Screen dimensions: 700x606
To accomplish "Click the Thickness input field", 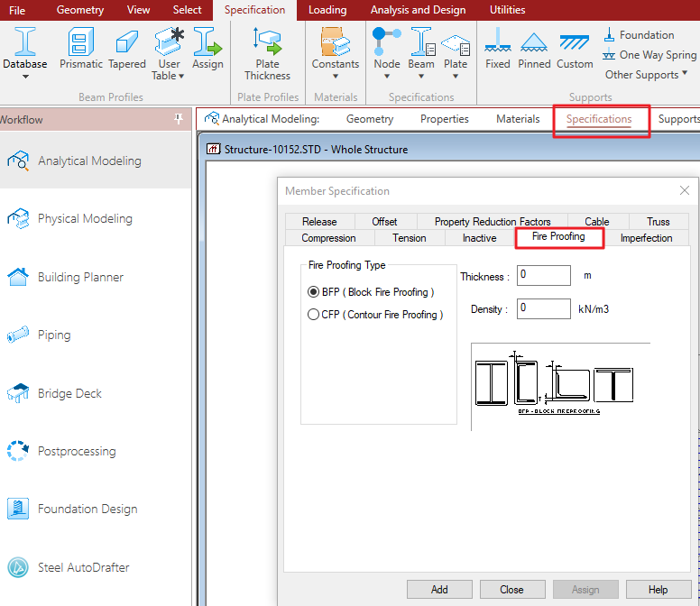I will pyautogui.click(x=543, y=275).
